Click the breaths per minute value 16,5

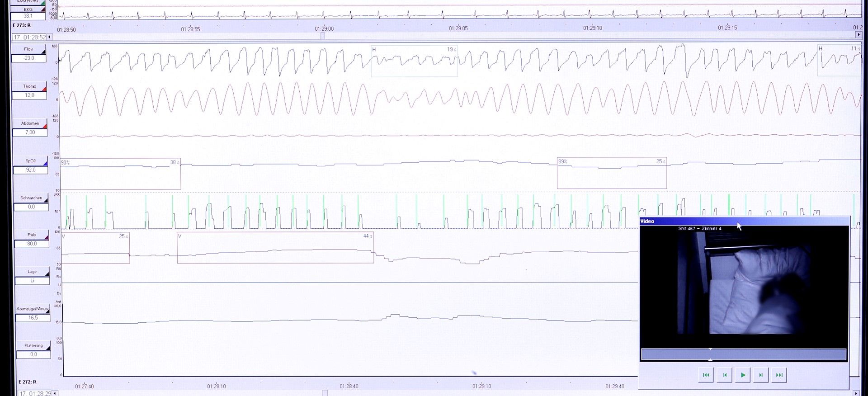pyautogui.click(x=33, y=318)
